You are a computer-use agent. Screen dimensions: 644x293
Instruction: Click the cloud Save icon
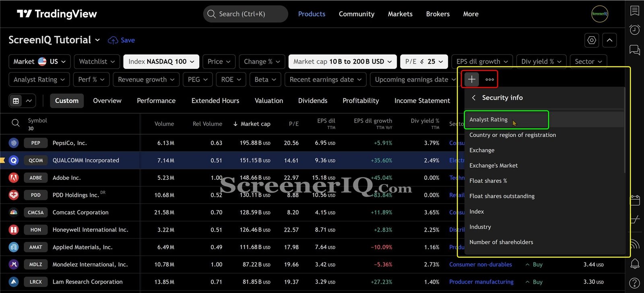(113, 40)
